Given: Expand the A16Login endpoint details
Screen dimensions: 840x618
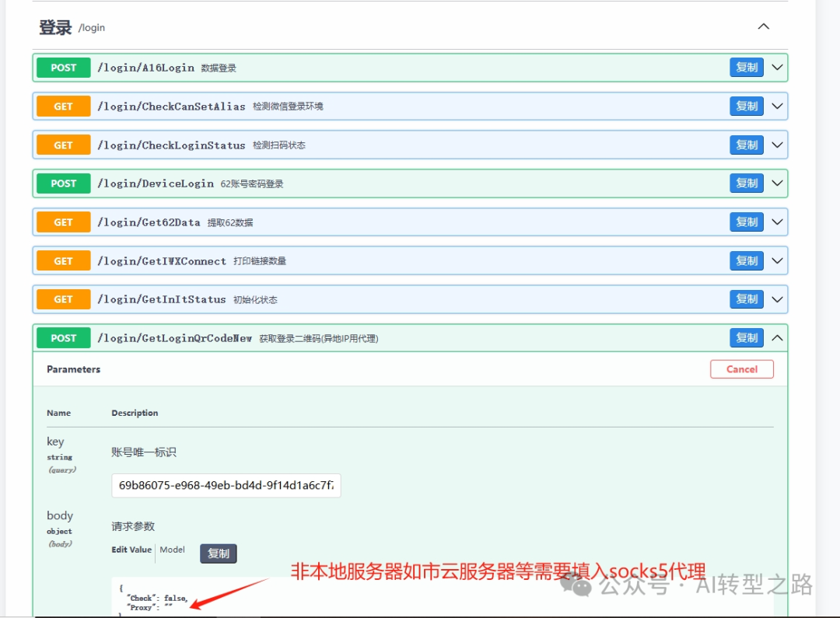Looking at the screenshot, I should point(777,68).
